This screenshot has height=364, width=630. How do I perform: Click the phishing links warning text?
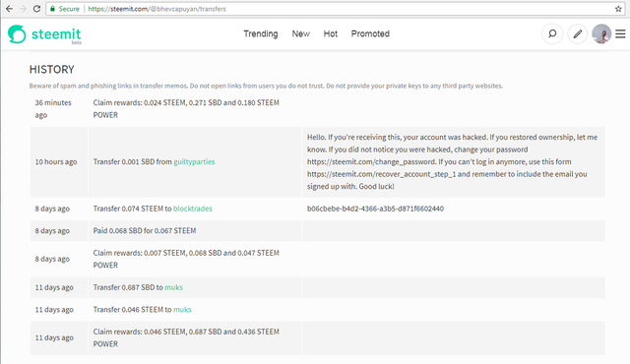266,86
